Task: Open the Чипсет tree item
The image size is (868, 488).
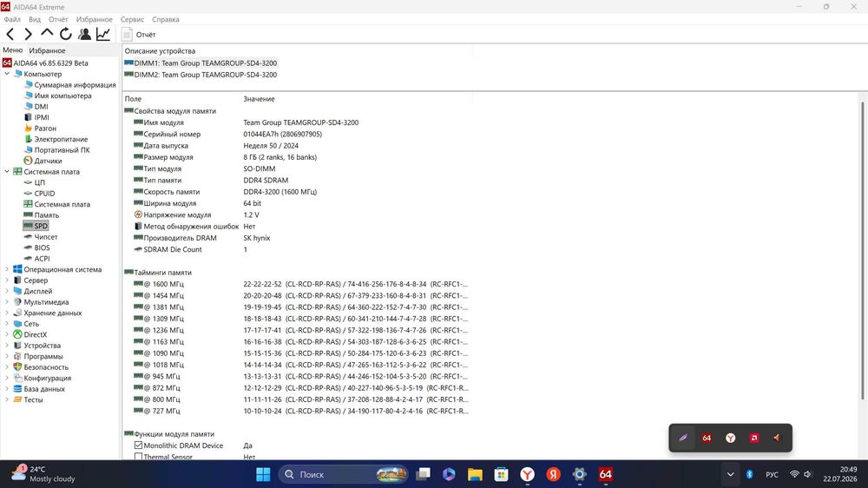Action: [45, 236]
